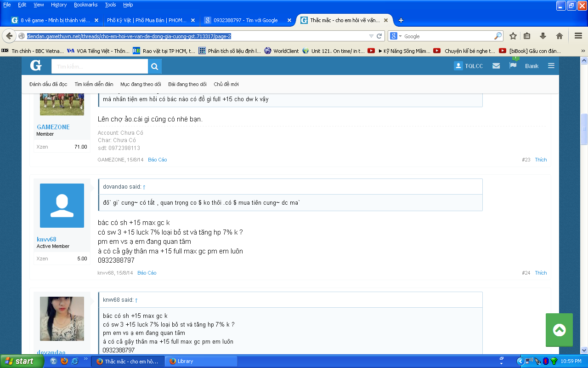Close the Thắc mắc tab
Screen dimensions: 588x368
(x=386, y=20)
